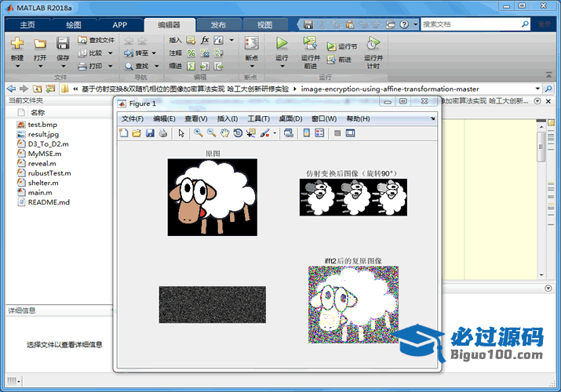Screen dimensions: 561x392
Task: Open the address bar path dropdown arrow
Action: coord(537,89)
